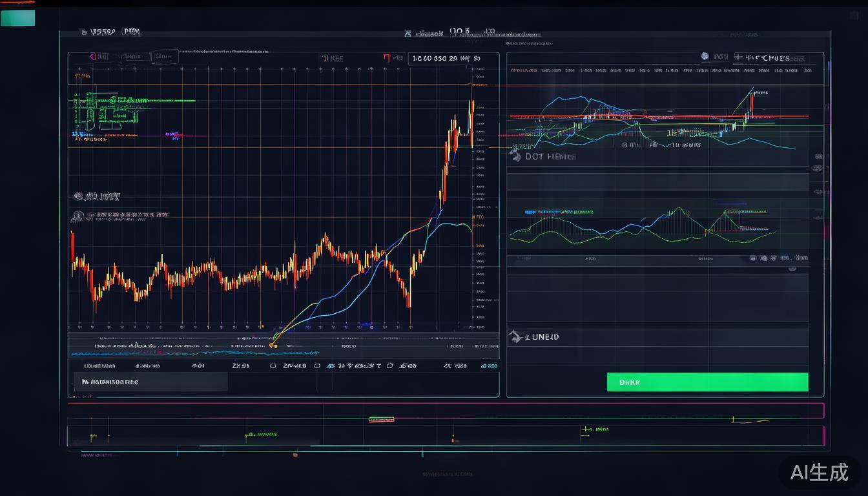The height and width of the screenshot is (496, 868).
Task: Click the cube icon in right panel header
Action: [705, 57]
